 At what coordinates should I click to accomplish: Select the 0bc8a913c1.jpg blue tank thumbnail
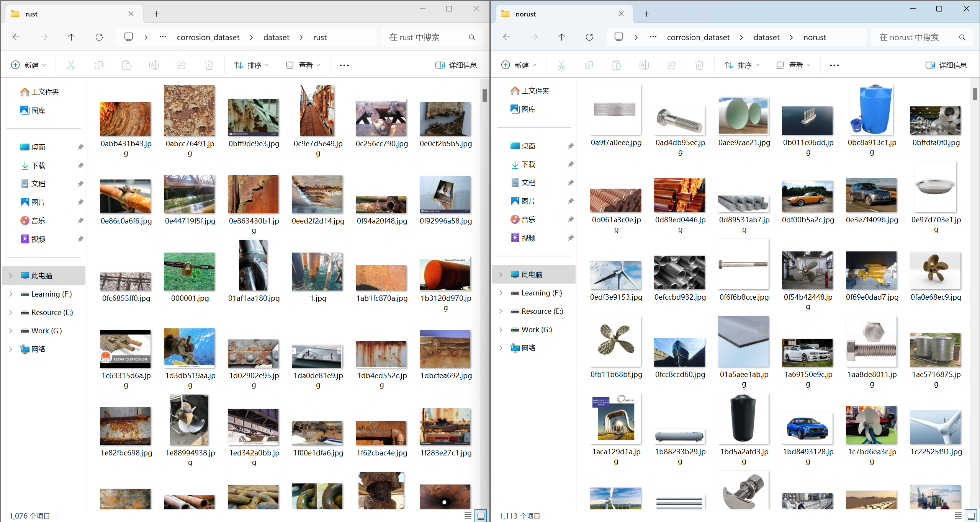[871, 110]
